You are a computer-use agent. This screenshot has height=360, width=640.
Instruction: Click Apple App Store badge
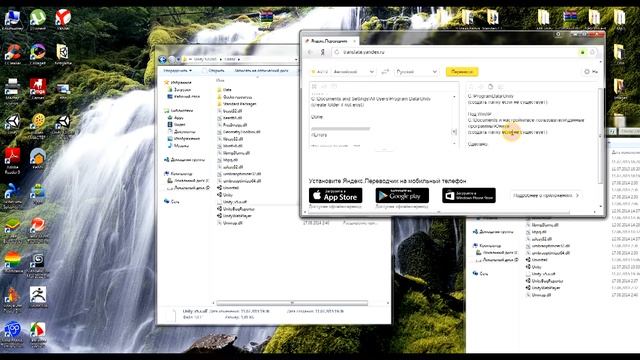pos(336,196)
